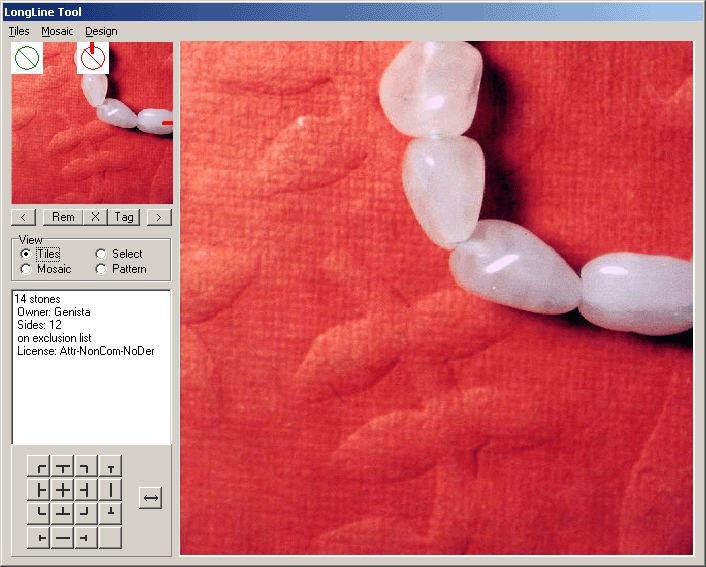
Task: Click the 'on exclusion list' line
Action: 54,338
